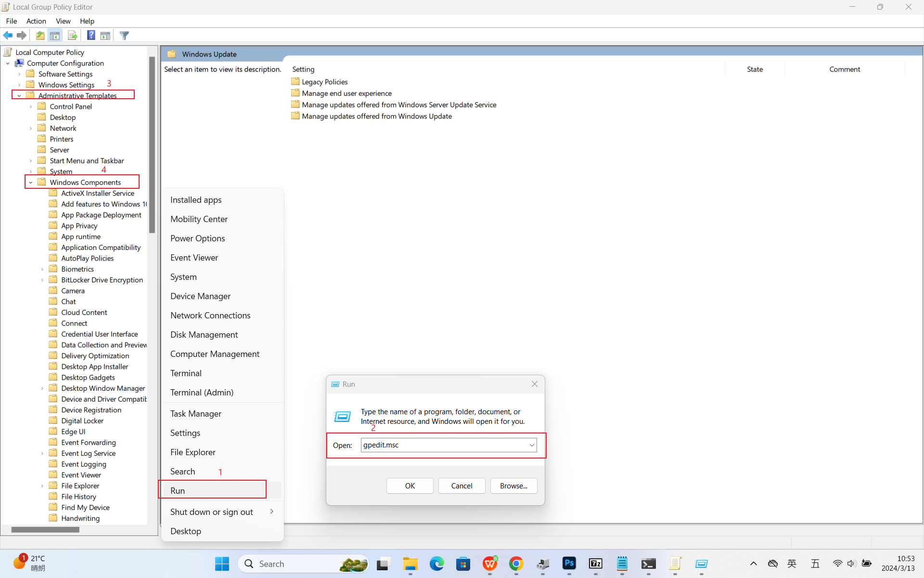
Task: Click the blue program icon inside the Run dialog
Action: [342, 416]
